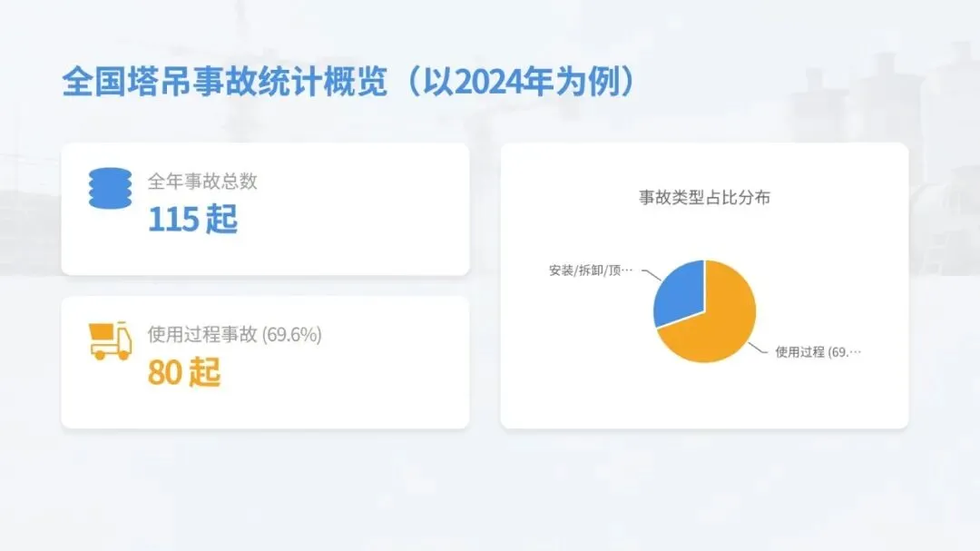The width and height of the screenshot is (980, 551).
Task: Click the leader line for orange slice
Action: tap(758, 348)
